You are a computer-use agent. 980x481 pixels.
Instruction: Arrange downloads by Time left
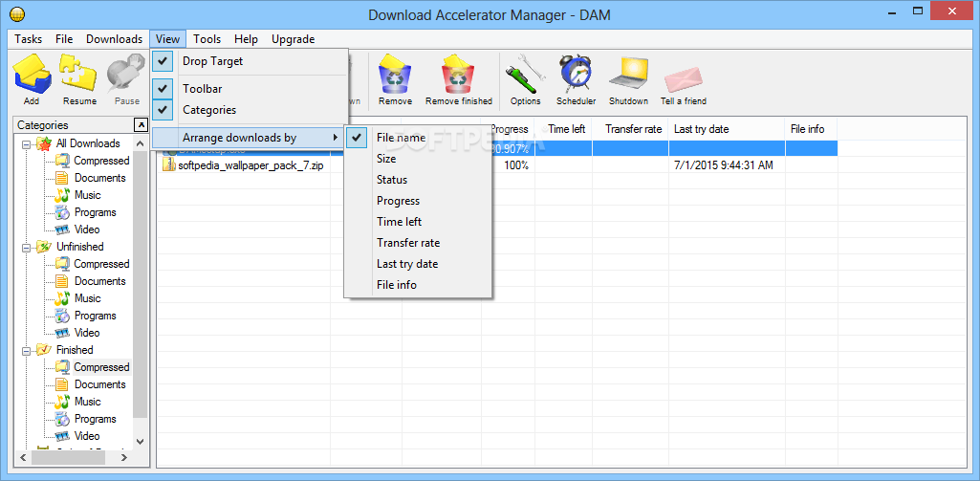(418, 222)
